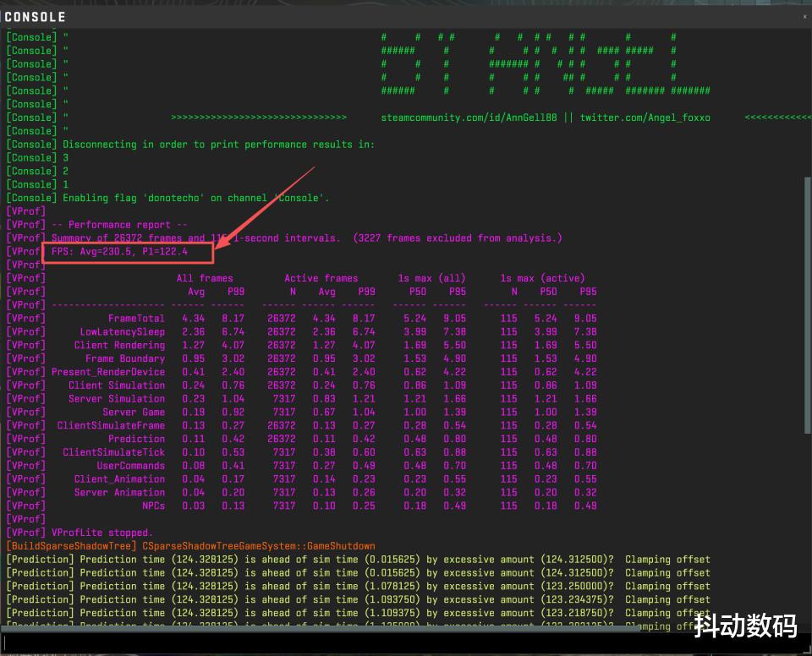Click the Prediction line with sim time (1.078125)

click(358, 586)
